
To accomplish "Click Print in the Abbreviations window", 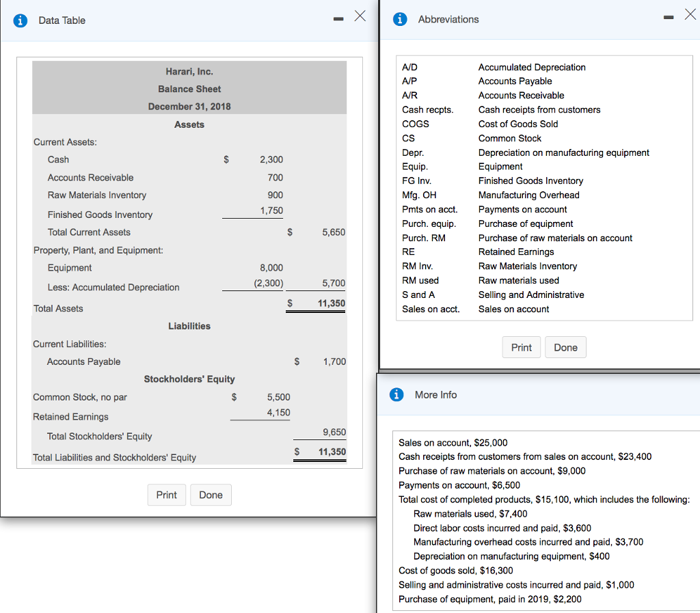I will click(521, 347).
